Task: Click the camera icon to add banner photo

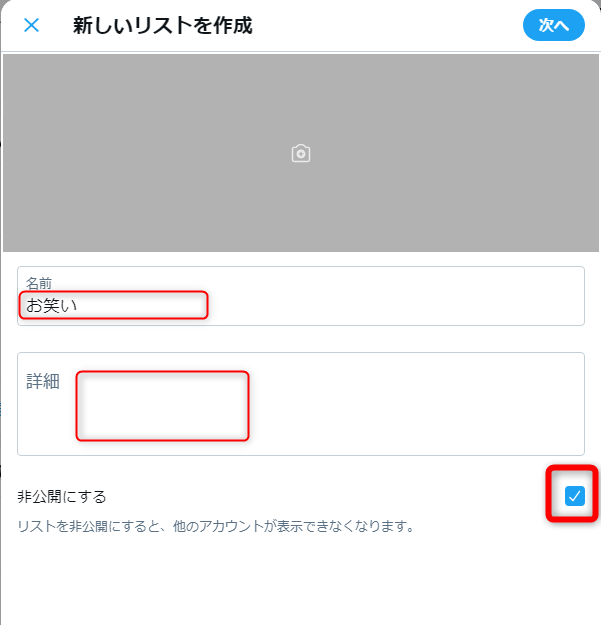Action: pos(301,153)
